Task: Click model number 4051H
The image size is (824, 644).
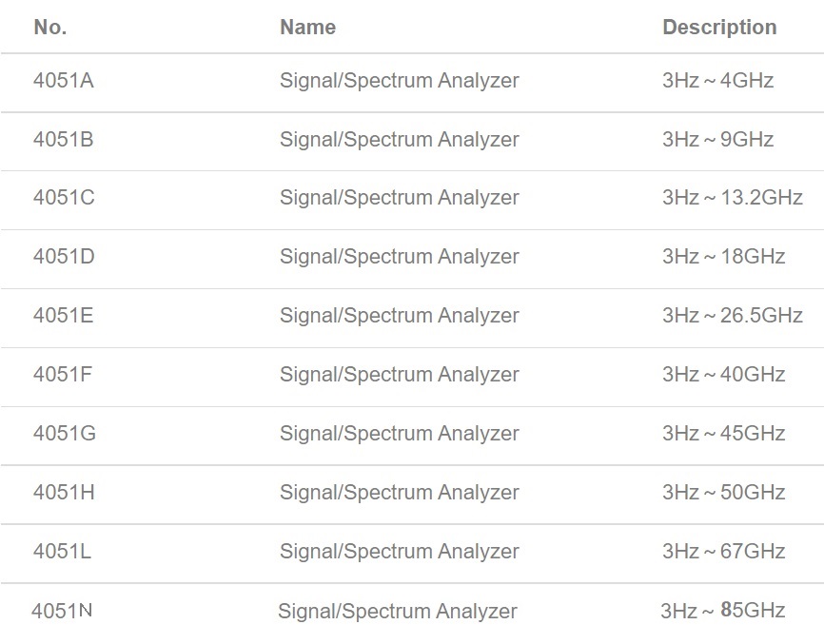Action: (64, 492)
